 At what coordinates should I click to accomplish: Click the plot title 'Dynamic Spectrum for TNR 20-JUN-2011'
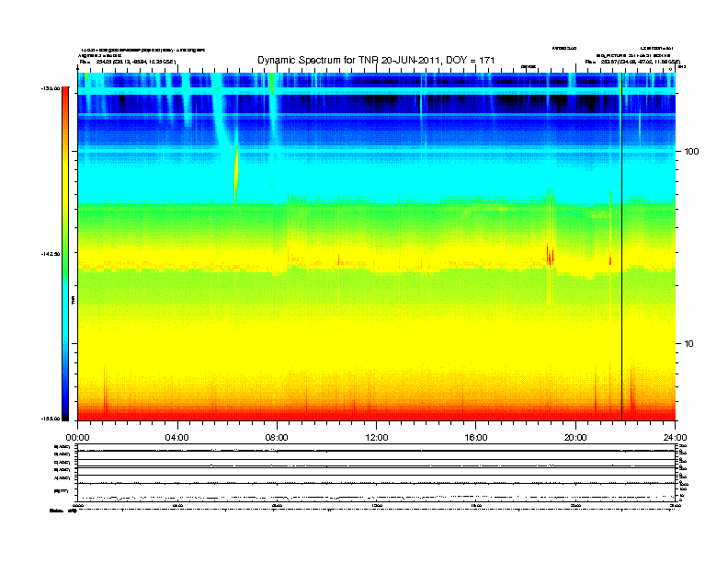point(376,60)
